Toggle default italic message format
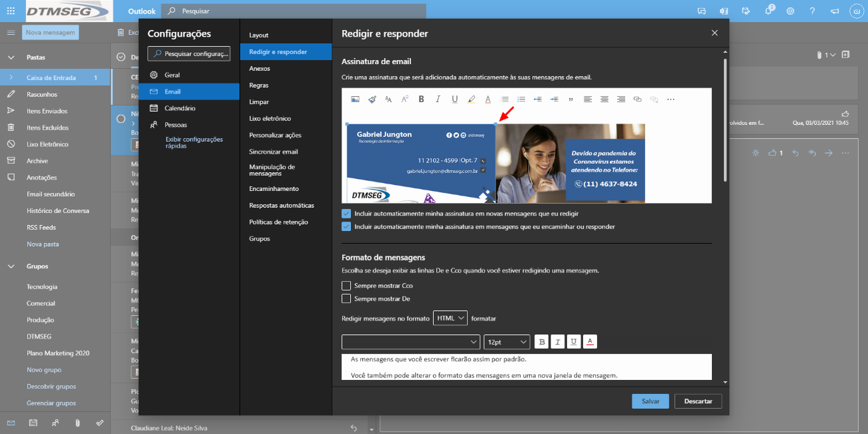The image size is (868, 434). pos(558,342)
